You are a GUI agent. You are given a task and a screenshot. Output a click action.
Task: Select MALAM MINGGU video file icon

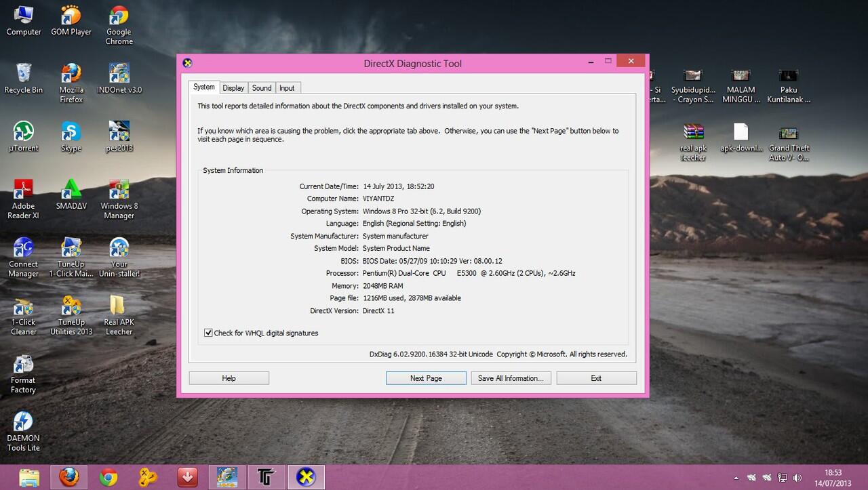click(741, 85)
